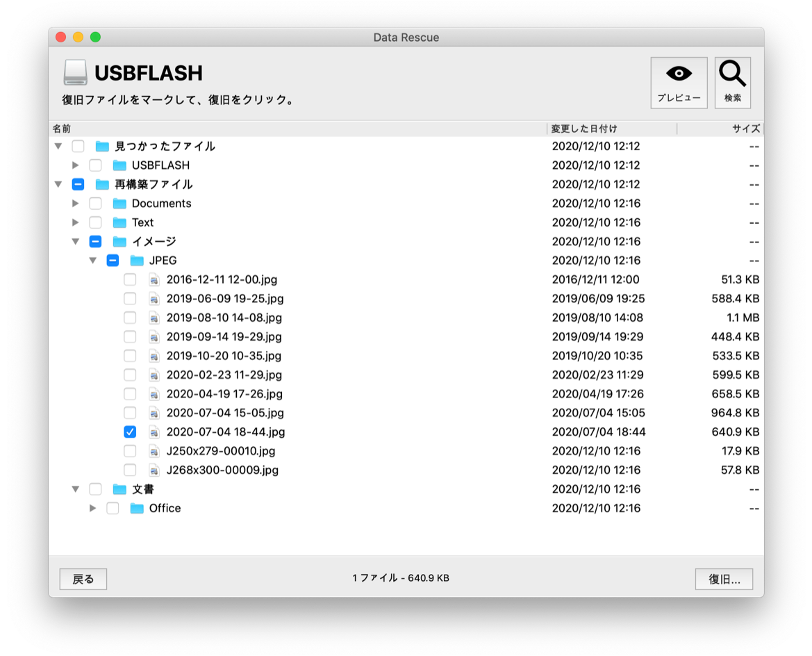This screenshot has width=812, height=656.
Task: Click the file icon of J250x279-00010.jpg
Action: pos(154,451)
